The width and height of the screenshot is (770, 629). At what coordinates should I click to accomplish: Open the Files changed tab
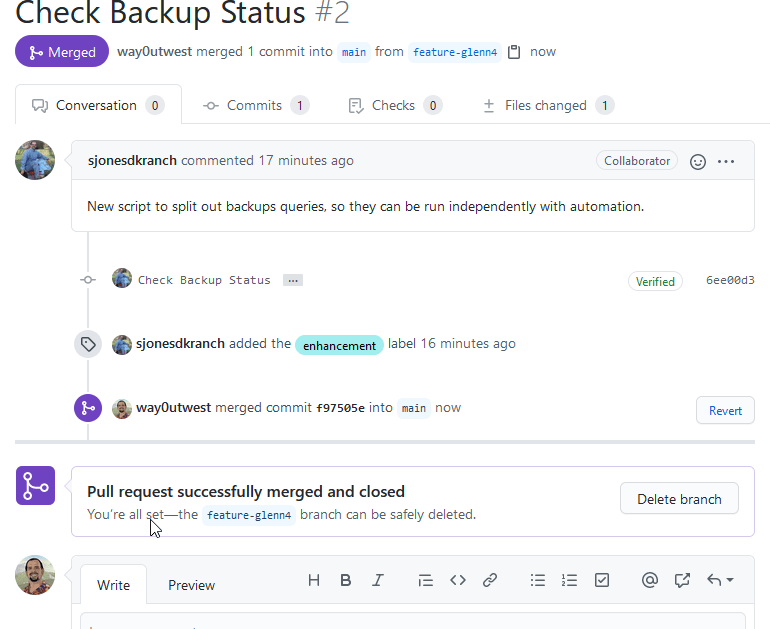pyautogui.click(x=547, y=105)
